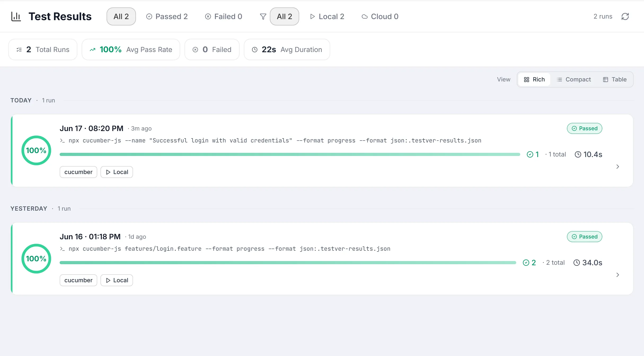Click the TODAY section header
This screenshot has height=356, width=644.
[21, 100]
